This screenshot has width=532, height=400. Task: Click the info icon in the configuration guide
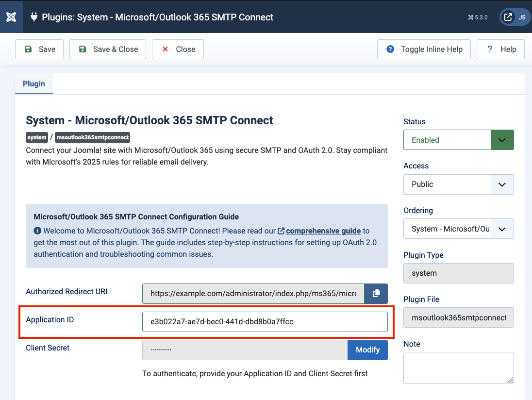[x=37, y=231]
